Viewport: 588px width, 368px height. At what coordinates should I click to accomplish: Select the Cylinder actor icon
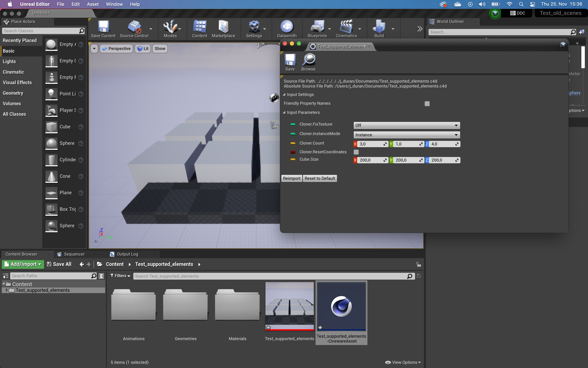point(52,160)
